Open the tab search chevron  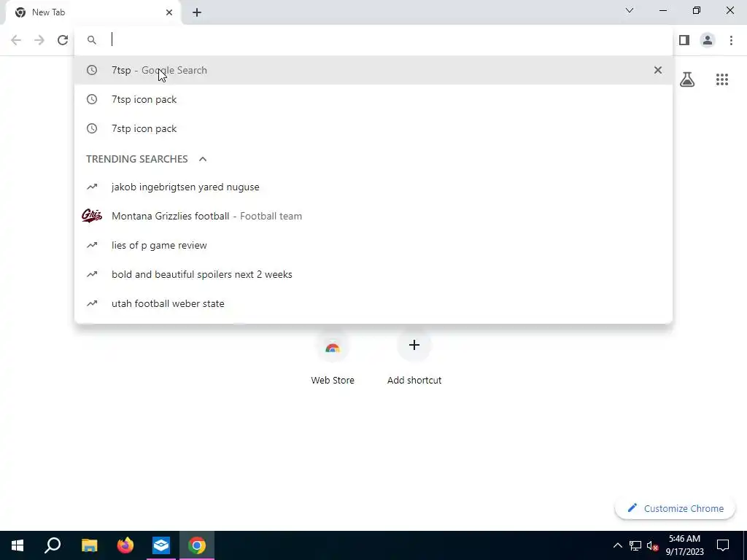pyautogui.click(x=630, y=10)
